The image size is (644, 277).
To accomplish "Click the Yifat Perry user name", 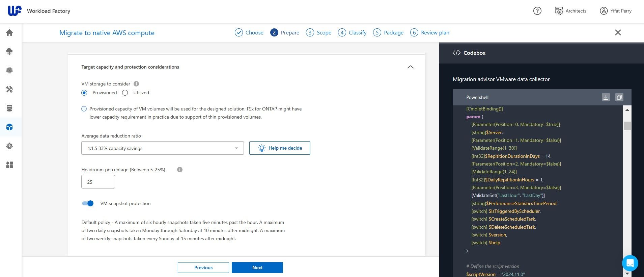I will (621, 11).
